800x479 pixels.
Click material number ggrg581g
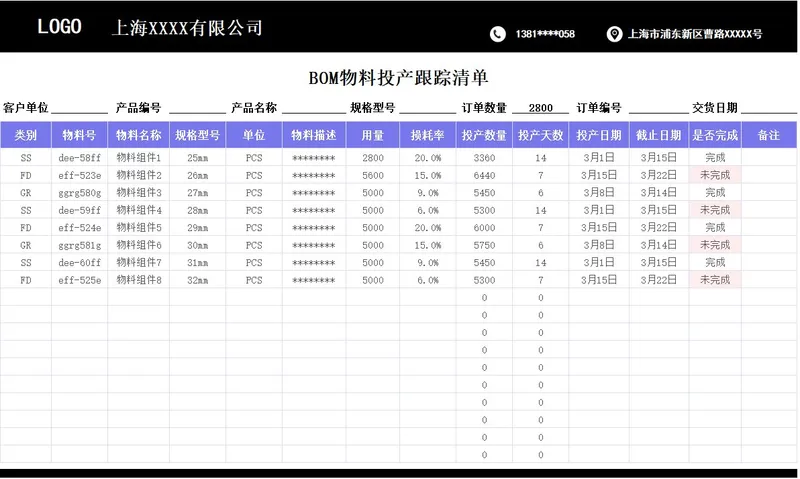79,245
